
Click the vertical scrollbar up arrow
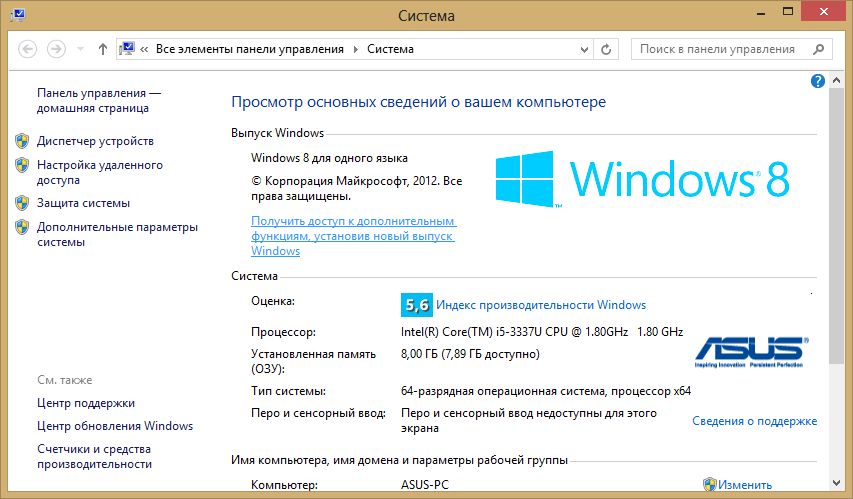tap(837, 80)
